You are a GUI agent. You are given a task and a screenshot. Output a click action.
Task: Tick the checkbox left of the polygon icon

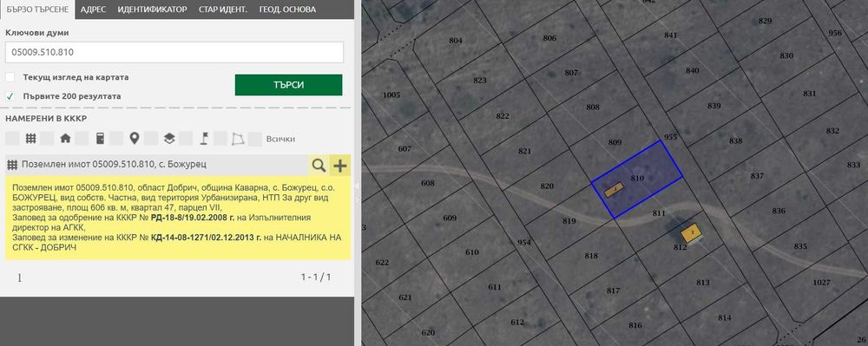[x=220, y=139]
